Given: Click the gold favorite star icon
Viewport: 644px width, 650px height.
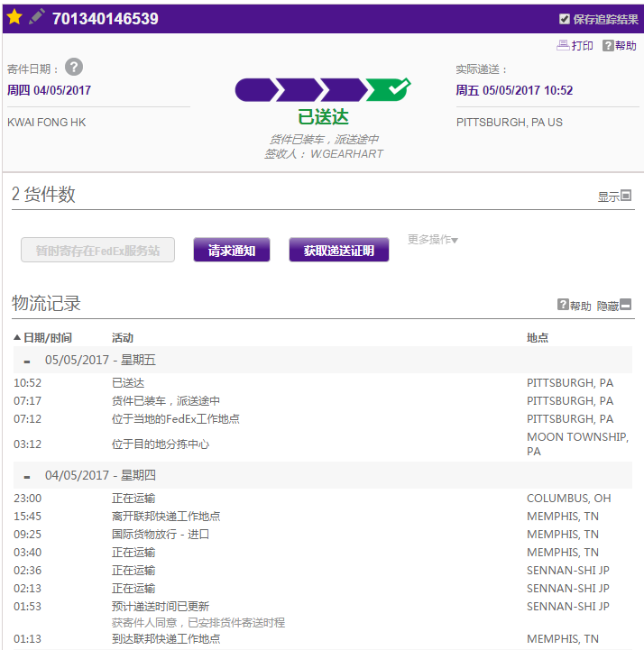Looking at the screenshot, I should point(14,17).
